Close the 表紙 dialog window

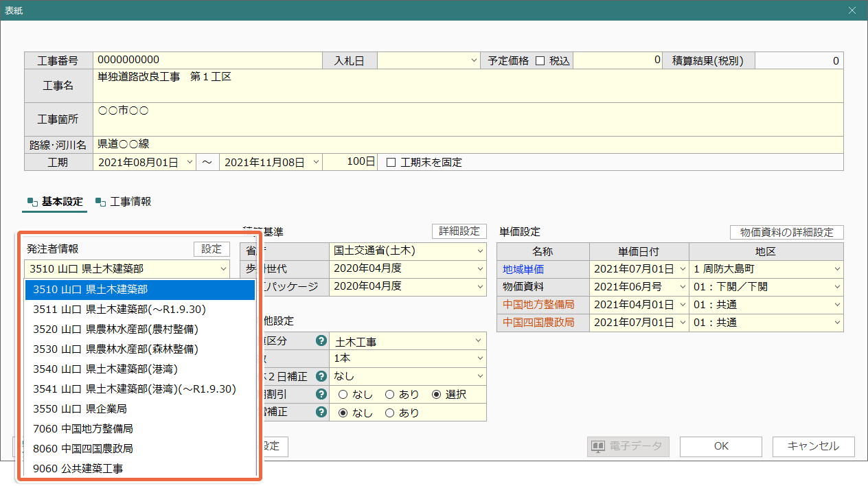coord(852,10)
